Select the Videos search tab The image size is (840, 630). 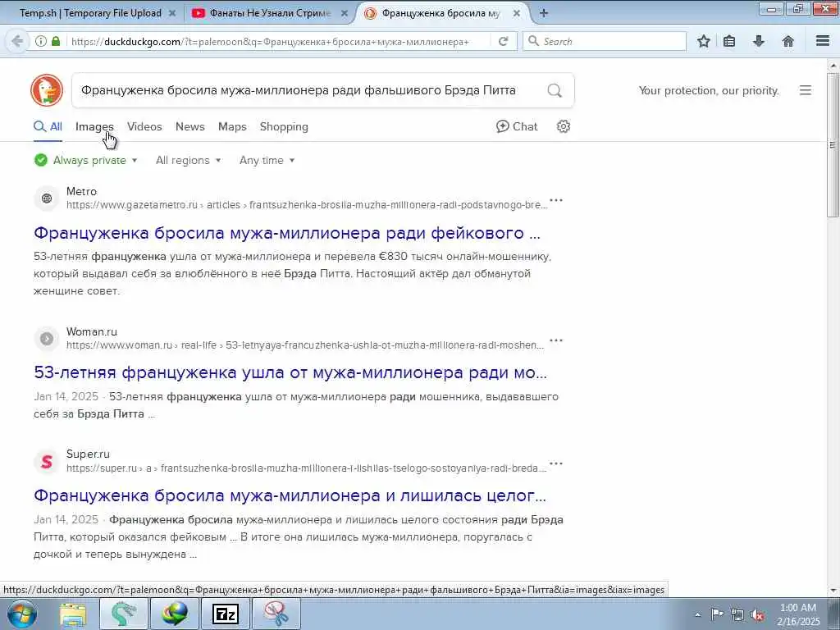click(144, 126)
